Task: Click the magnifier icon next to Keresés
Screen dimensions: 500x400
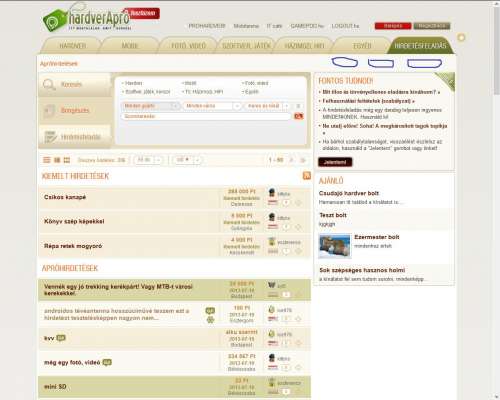Action: [x=49, y=85]
